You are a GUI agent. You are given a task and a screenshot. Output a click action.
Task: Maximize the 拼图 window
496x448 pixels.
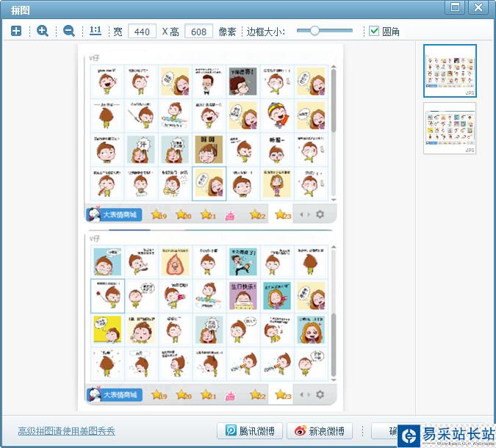click(x=455, y=7)
